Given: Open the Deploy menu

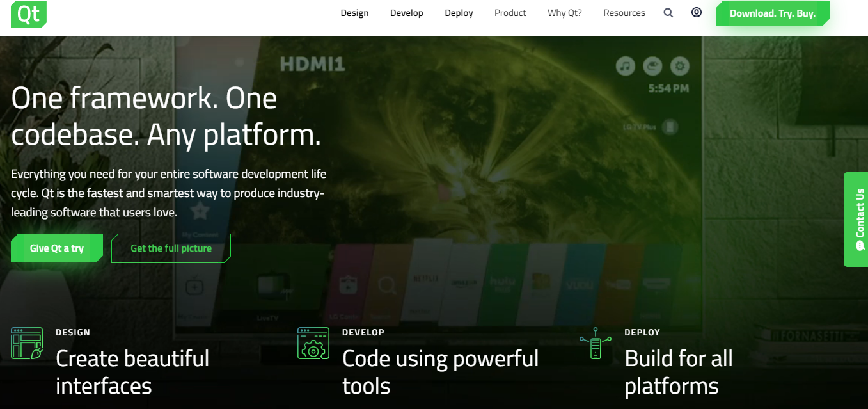Looking at the screenshot, I should point(459,13).
